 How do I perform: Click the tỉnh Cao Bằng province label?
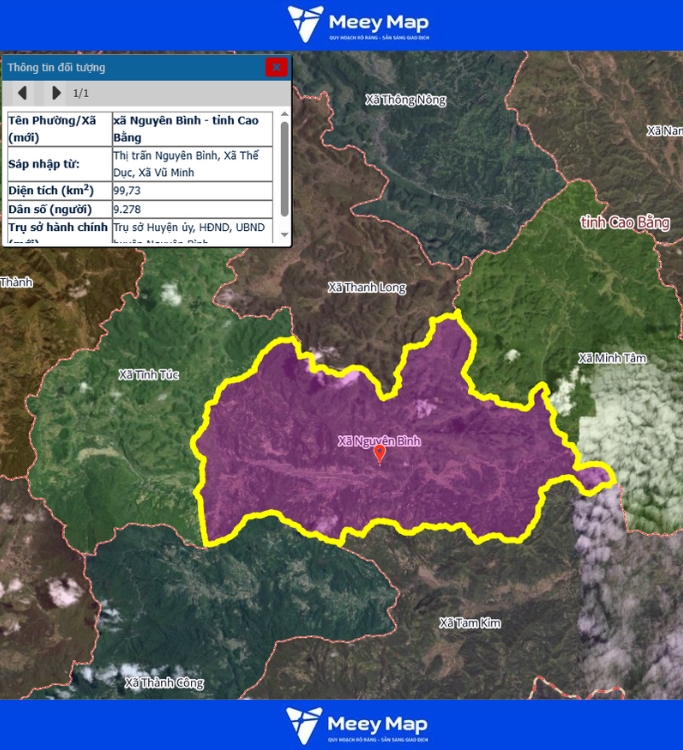(x=625, y=222)
